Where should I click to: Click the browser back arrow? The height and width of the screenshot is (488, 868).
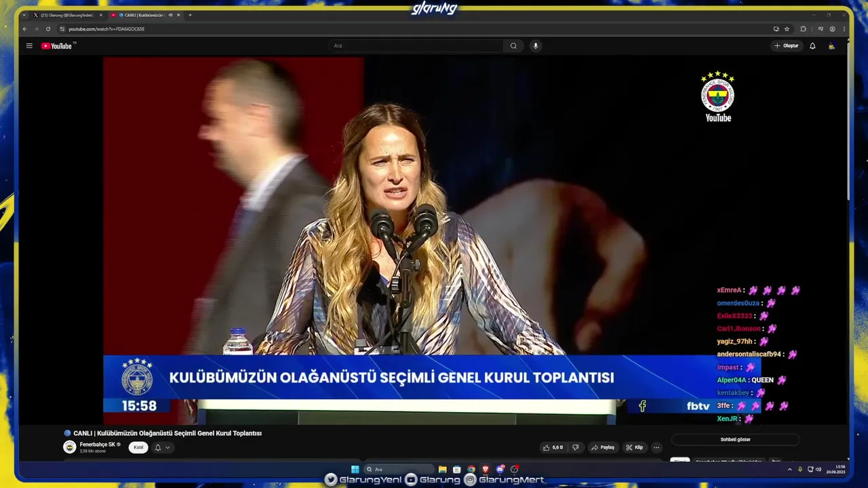pos(25,29)
